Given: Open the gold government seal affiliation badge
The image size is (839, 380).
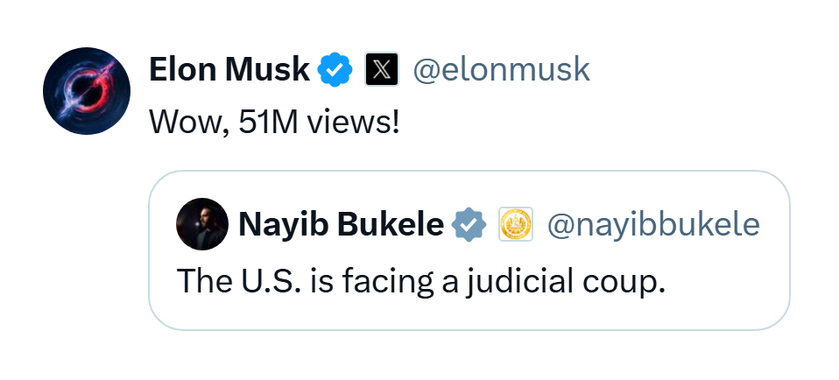Looking at the screenshot, I should click(516, 224).
